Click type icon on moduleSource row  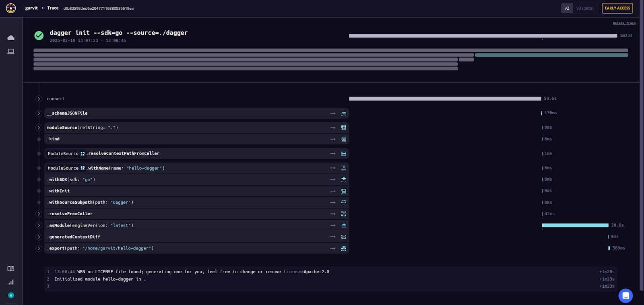click(344, 128)
